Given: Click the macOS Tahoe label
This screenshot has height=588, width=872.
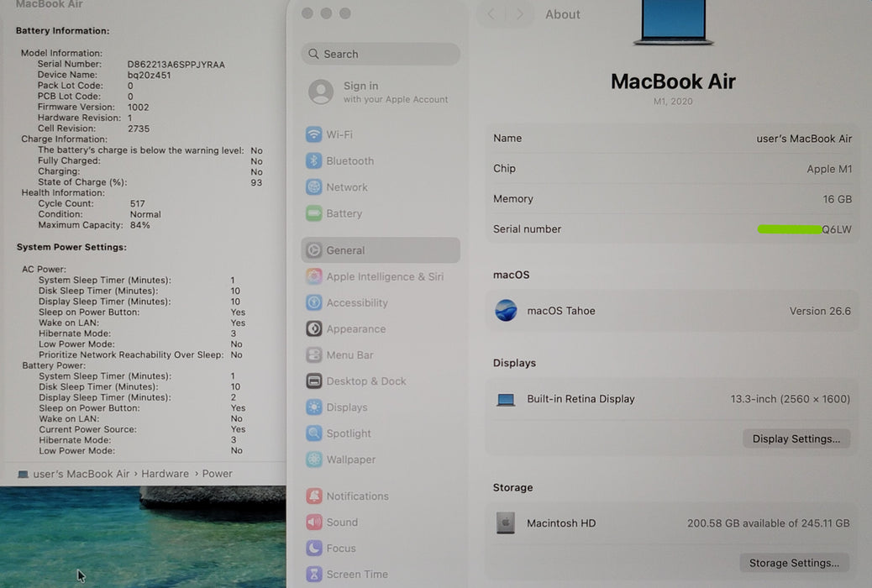Looking at the screenshot, I should [x=561, y=311].
